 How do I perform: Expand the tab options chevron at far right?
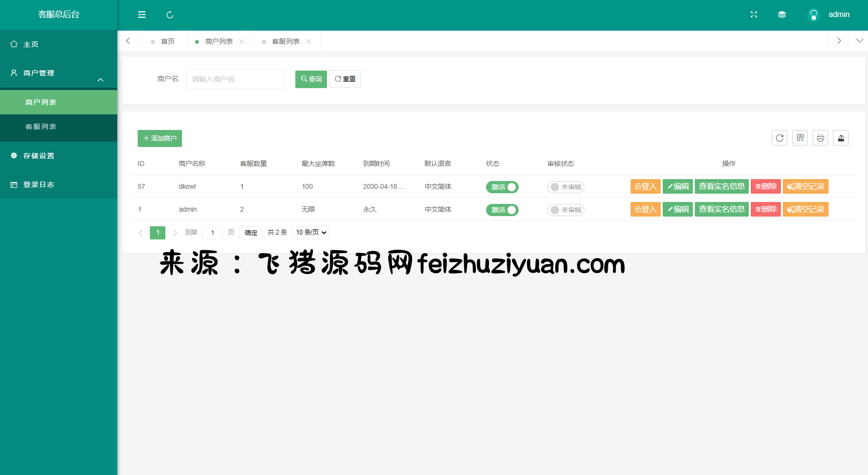[859, 41]
